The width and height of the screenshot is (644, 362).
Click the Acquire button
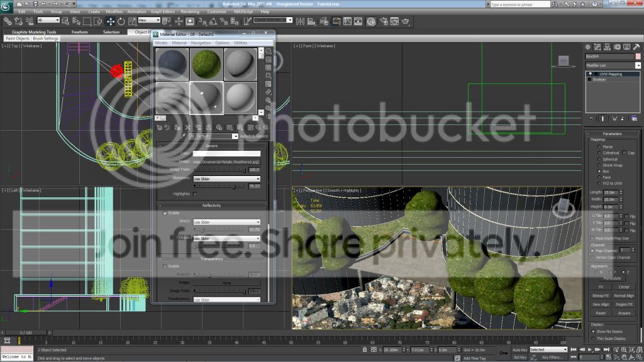click(x=624, y=313)
